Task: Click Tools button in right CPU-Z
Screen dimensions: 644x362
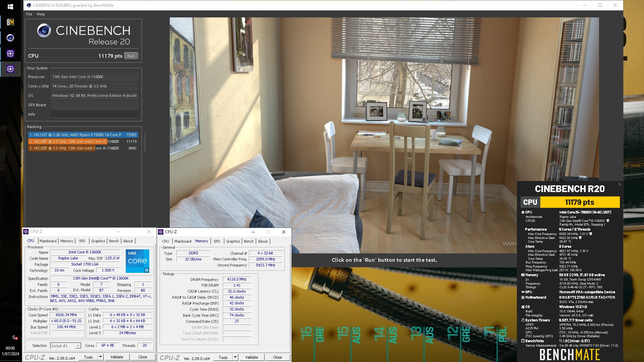Action: pyautogui.click(x=223, y=358)
